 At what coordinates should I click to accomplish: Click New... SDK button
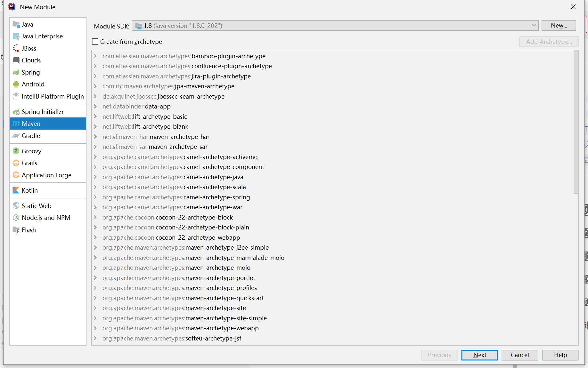559,26
